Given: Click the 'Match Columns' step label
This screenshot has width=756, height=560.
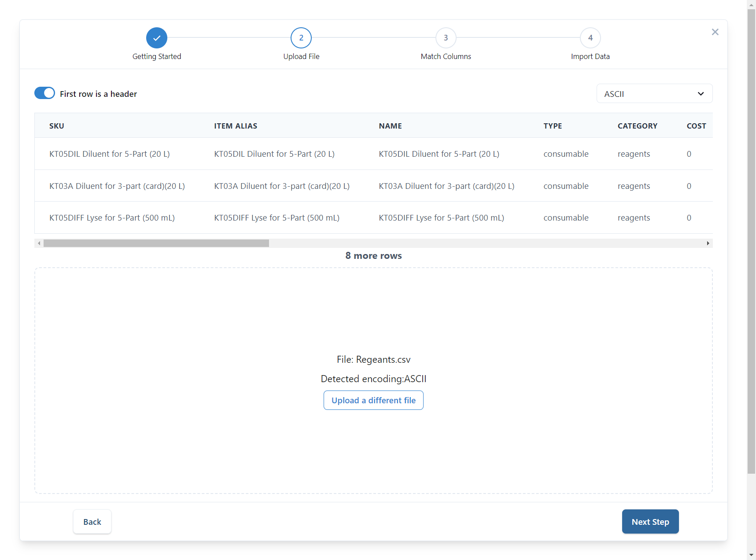Looking at the screenshot, I should [446, 56].
